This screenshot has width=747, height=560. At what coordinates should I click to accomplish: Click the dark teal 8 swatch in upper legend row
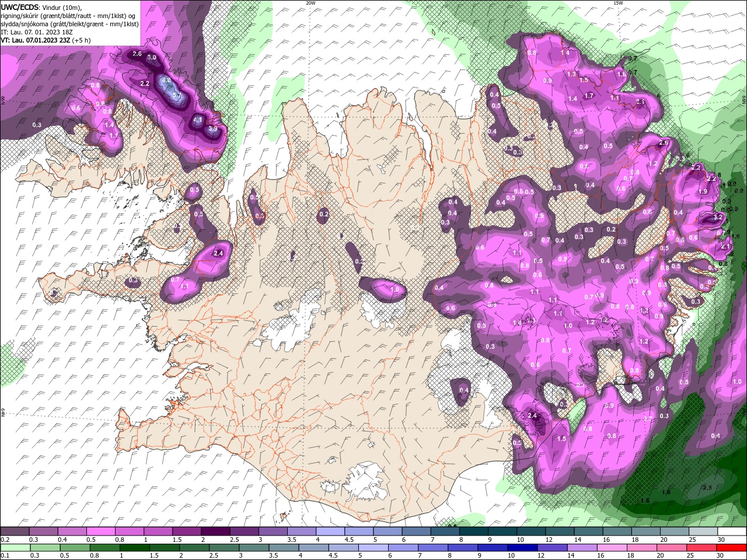point(473,531)
